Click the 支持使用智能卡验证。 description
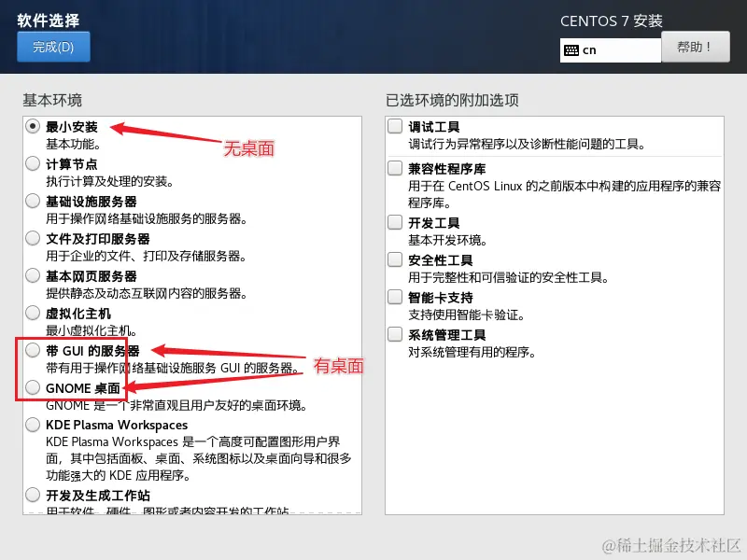This screenshot has height=560, width=747. pos(466,315)
